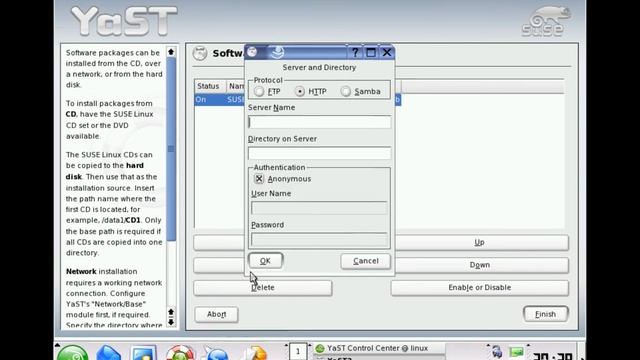The height and width of the screenshot is (360, 640).
Task: Click the Down button in Software Source window
Action: click(479, 265)
